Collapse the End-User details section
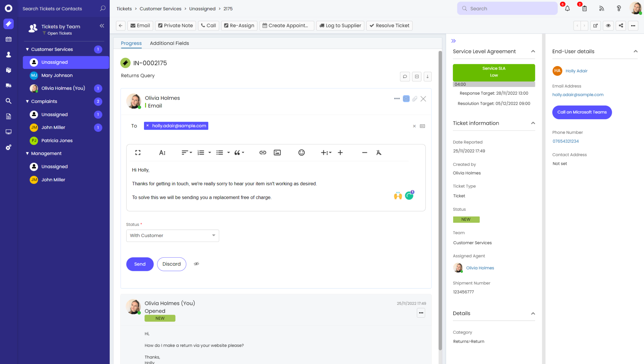This screenshot has width=644, height=364. [636, 51]
